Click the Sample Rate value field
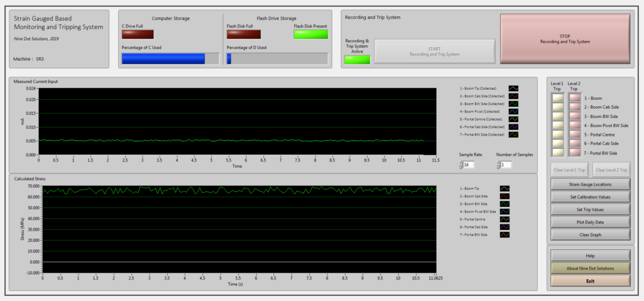Screen dimensions: 644x301 click(x=469, y=165)
